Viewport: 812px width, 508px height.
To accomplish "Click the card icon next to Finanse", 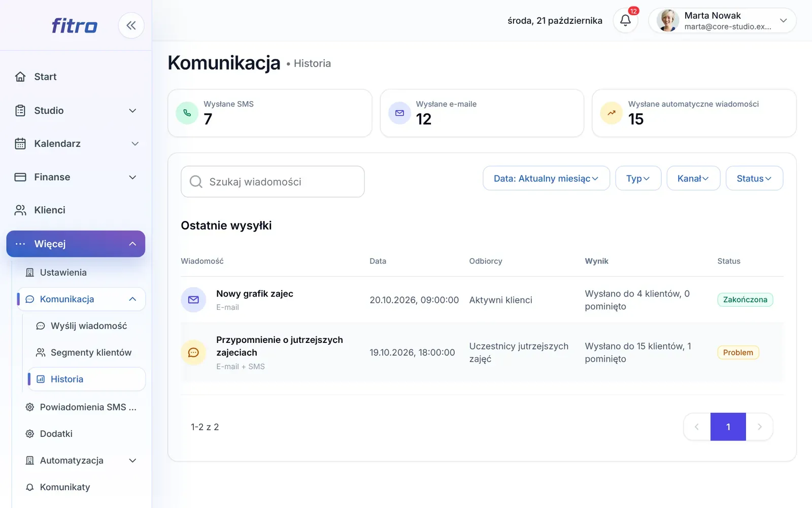I will coord(20,177).
